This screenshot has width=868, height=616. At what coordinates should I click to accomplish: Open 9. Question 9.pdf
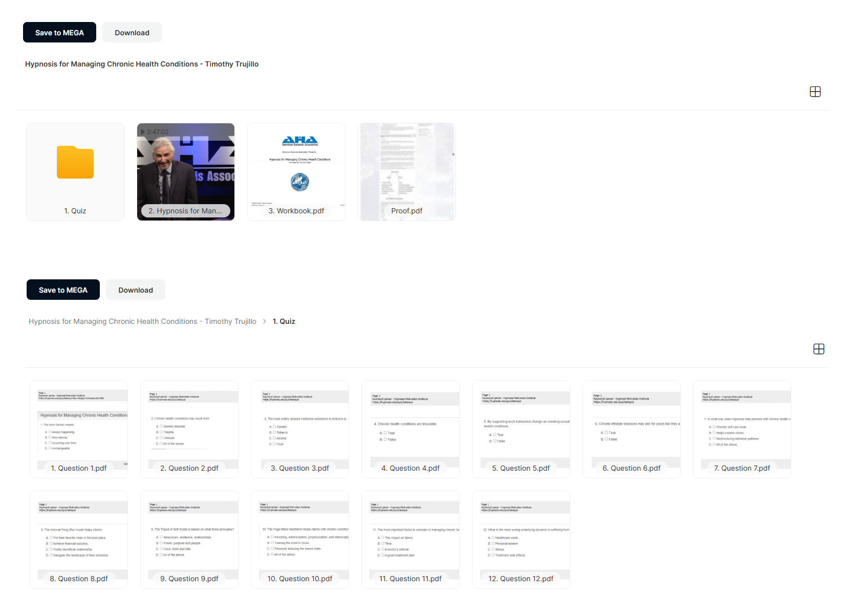[189, 540]
